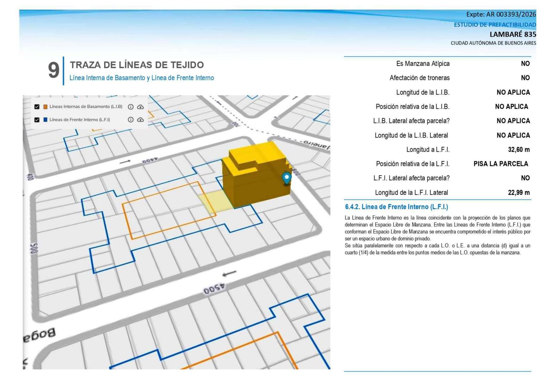Click the direction arrow near 4500 street

point(229,273)
